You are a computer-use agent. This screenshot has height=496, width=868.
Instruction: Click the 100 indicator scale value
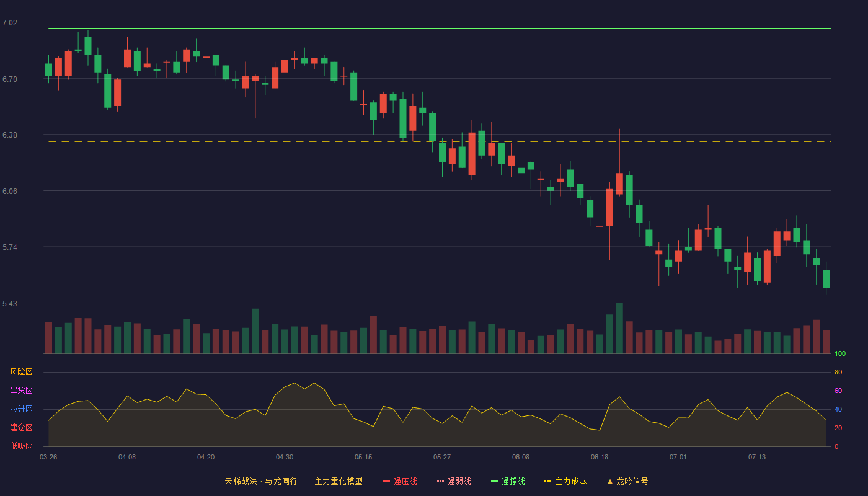click(x=840, y=354)
